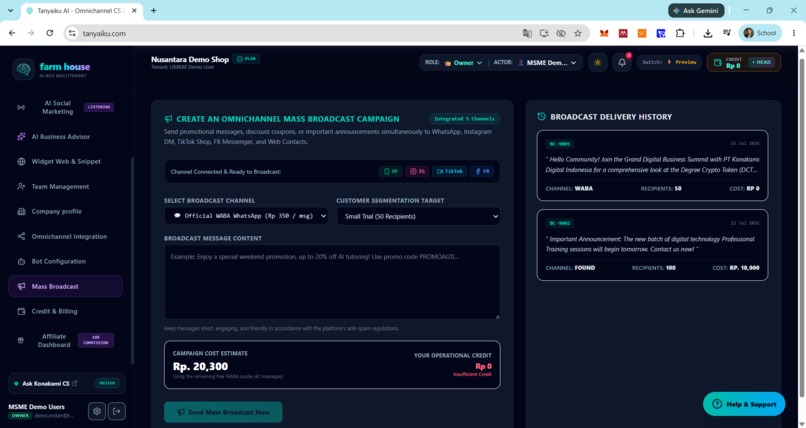Click the wallet icon beside Credit & Billing

click(21, 311)
